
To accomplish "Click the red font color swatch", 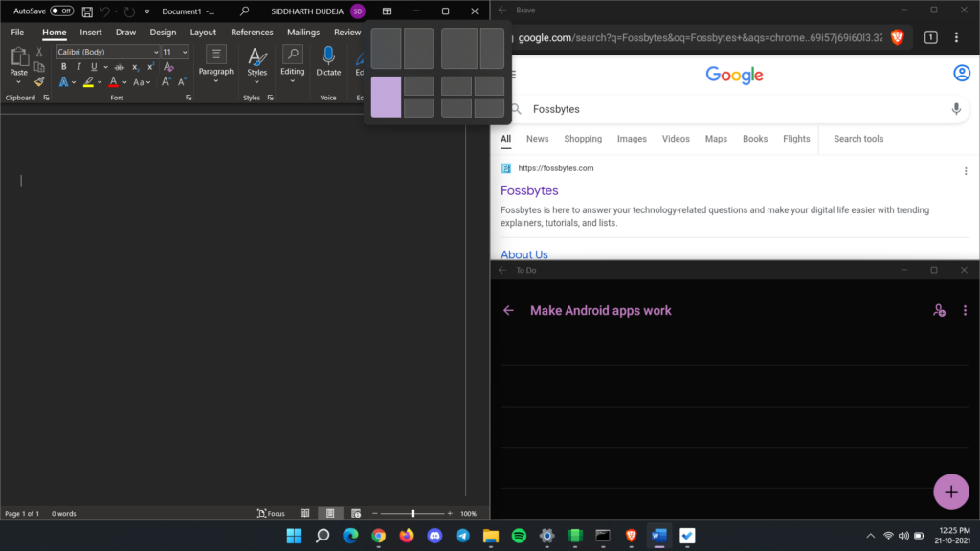I will pos(113,82).
